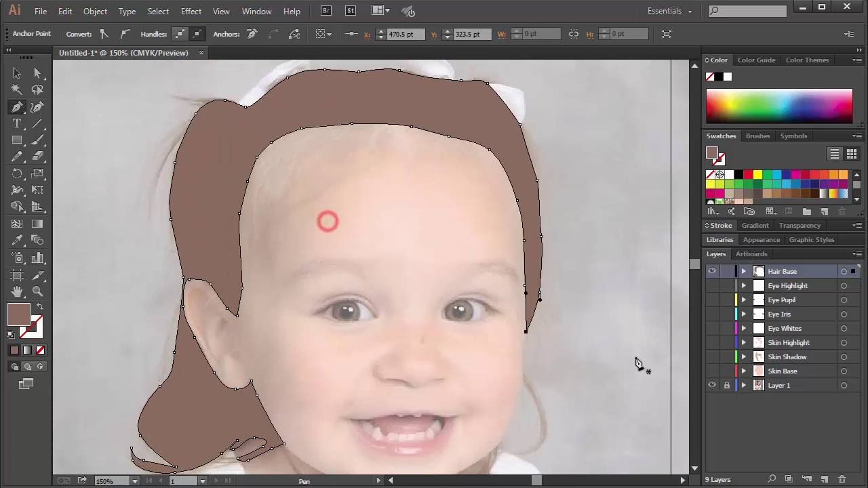The height and width of the screenshot is (488, 868).
Task: Click target circle of Skin Shadow layer
Action: pos(844,357)
